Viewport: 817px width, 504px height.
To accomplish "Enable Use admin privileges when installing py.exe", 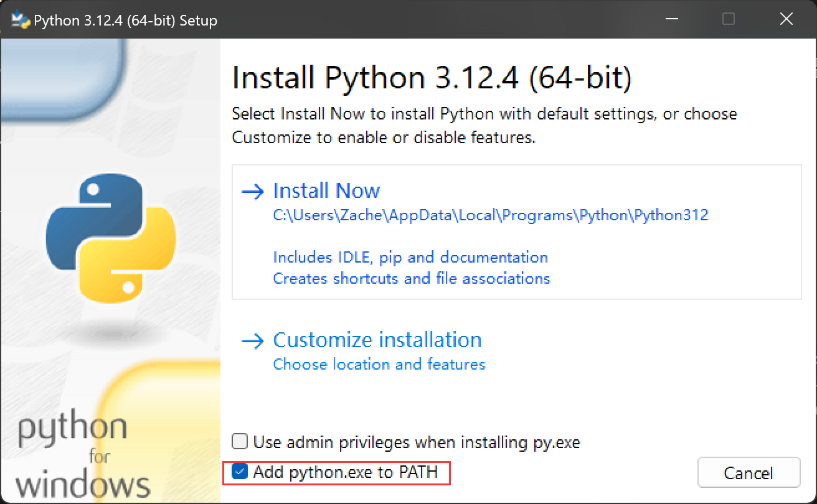I will [240, 441].
